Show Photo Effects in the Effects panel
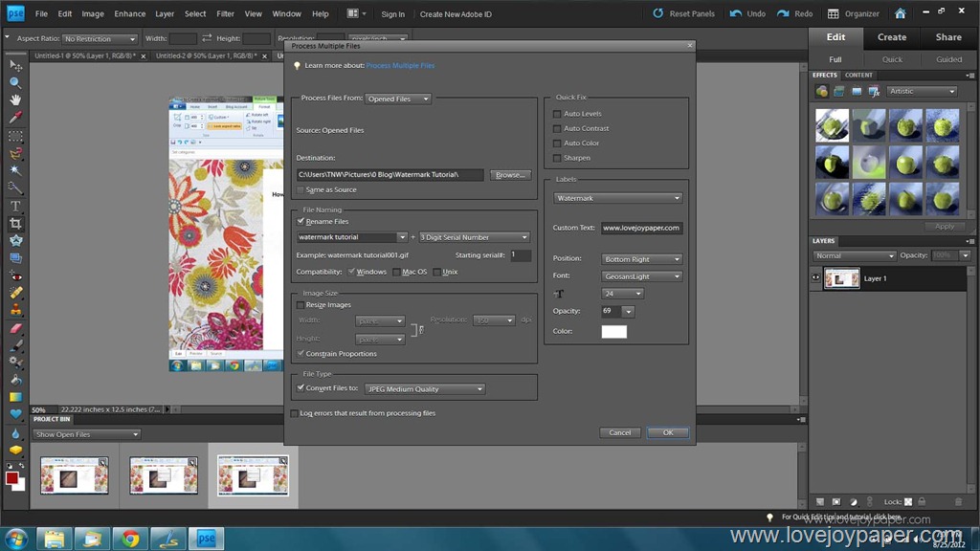Viewport: 980px width, 551px height. coord(857,91)
